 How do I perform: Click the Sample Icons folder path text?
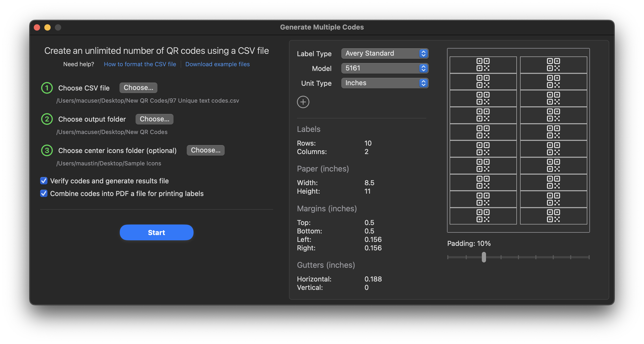(x=109, y=163)
